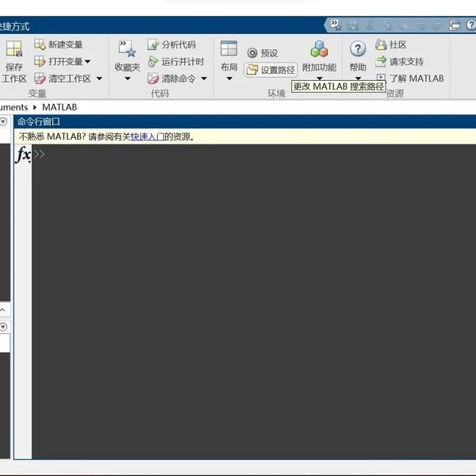Click the 预设 label
This screenshot has width=476, height=476.
pyautogui.click(x=269, y=53)
